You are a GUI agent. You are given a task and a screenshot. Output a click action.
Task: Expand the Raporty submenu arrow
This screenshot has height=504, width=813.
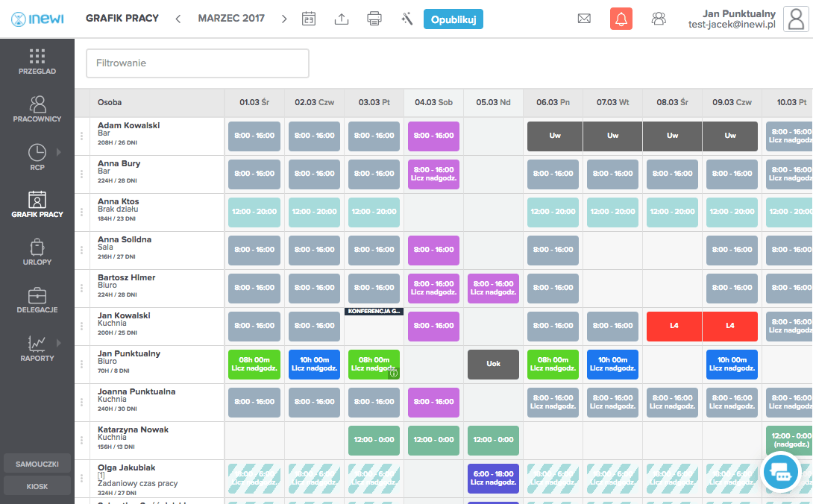[59, 343]
